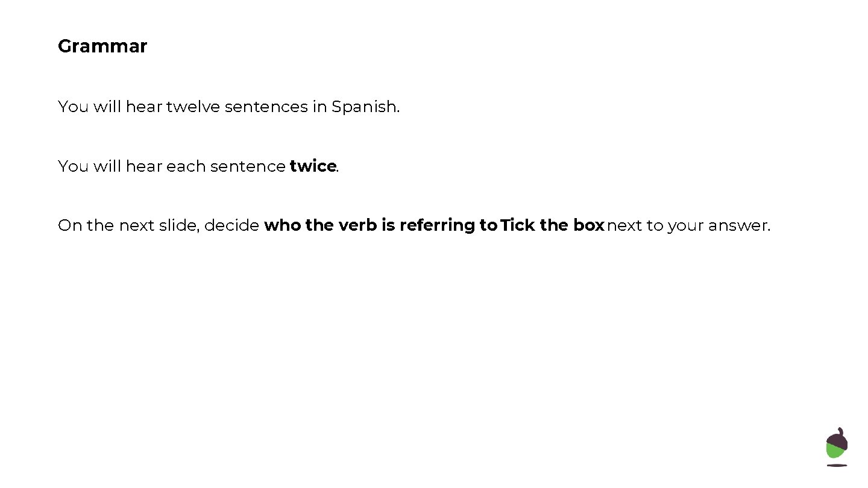Click the word "decide" in the third instruction
Viewport: 868px width, 488px height.
tap(232, 225)
